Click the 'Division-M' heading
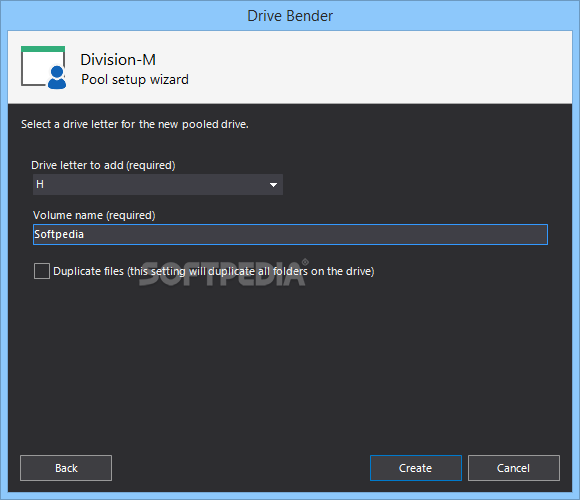Image resolution: width=580 pixels, height=500 pixels. coord(118,60)
